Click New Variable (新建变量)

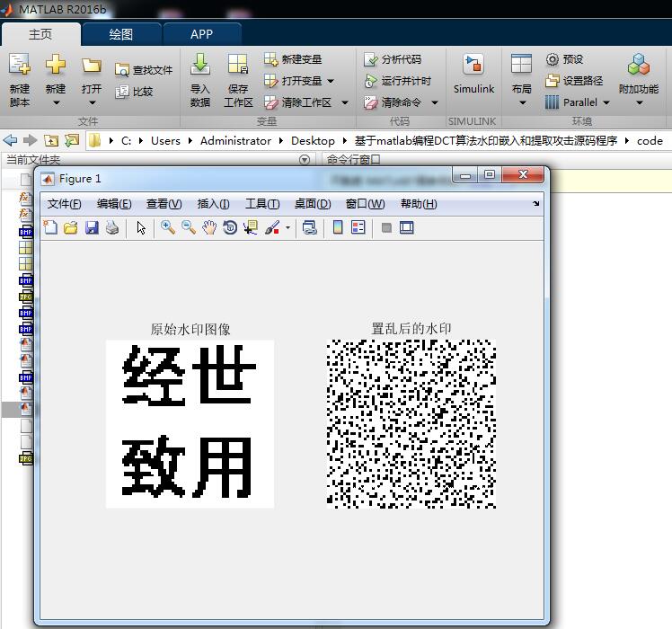point(293,59)
